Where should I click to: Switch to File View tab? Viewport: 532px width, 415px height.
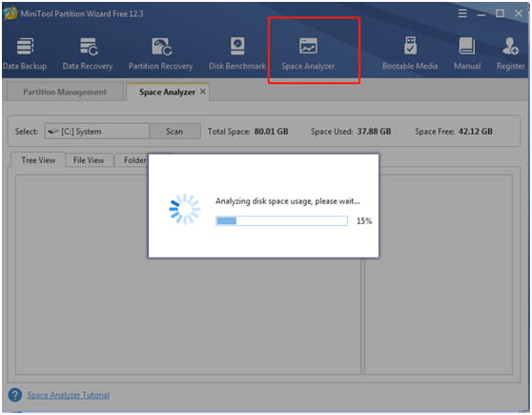89,160
